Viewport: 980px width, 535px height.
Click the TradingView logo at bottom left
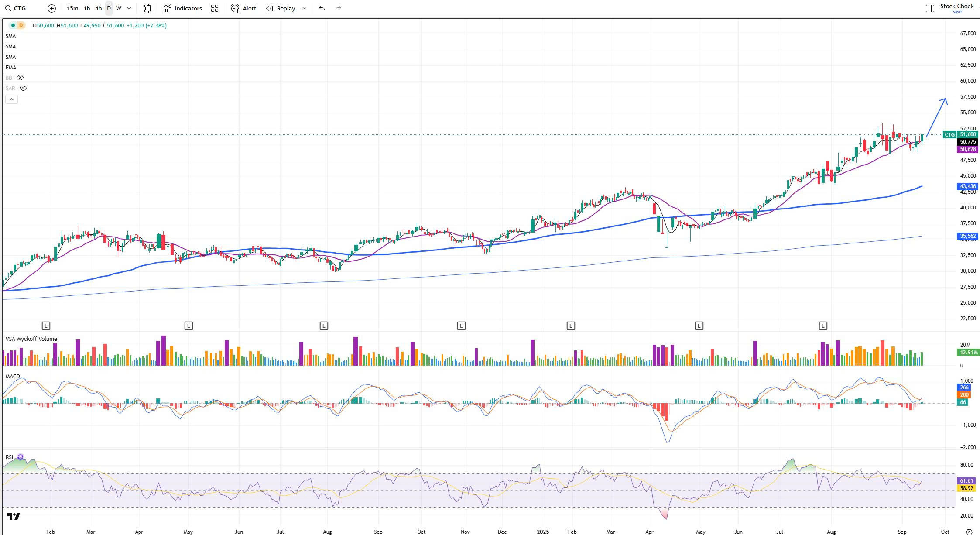point(14,517)
